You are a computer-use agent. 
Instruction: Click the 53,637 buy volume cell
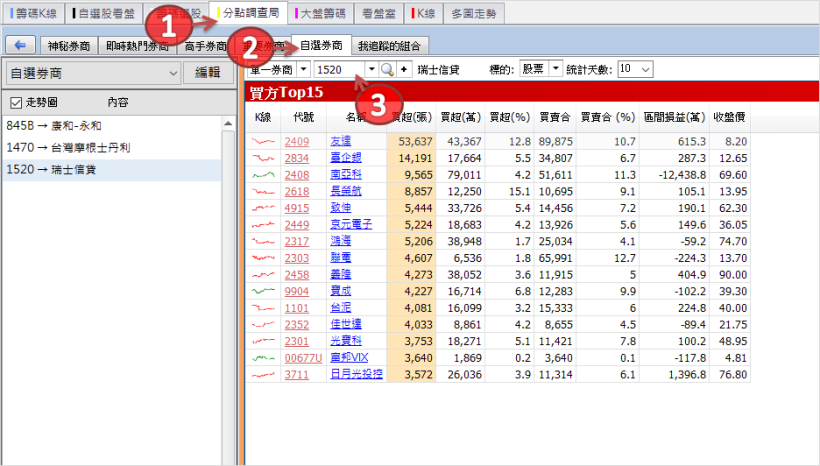click(x=411, y=141)
